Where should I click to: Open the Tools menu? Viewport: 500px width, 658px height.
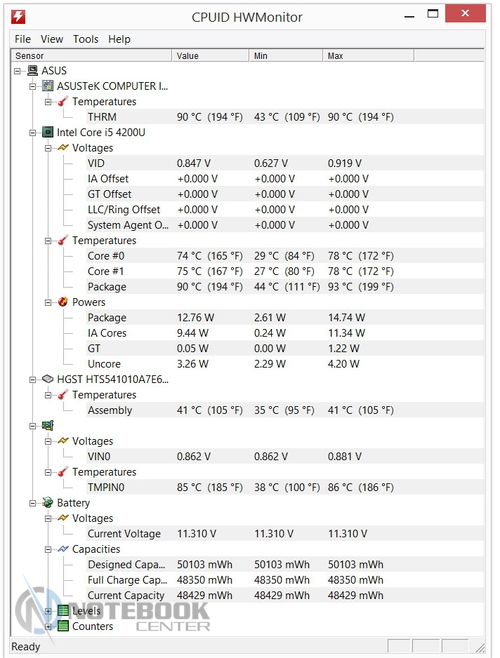86,39
